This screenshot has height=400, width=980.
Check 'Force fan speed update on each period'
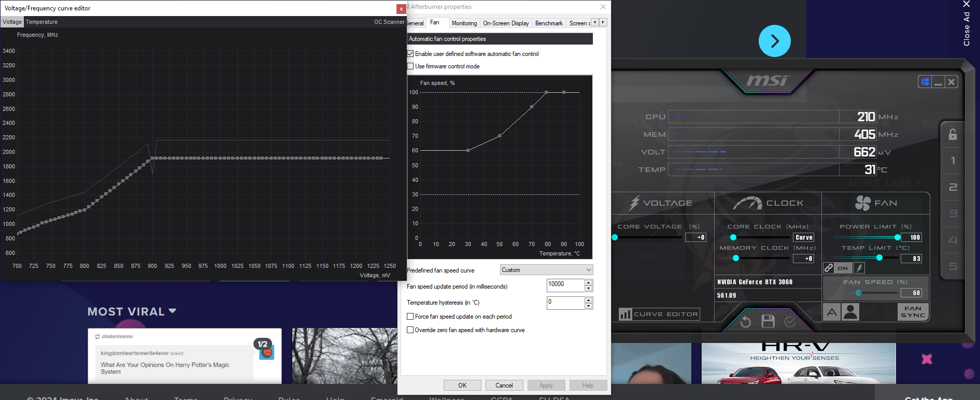(x=410, y=317)
